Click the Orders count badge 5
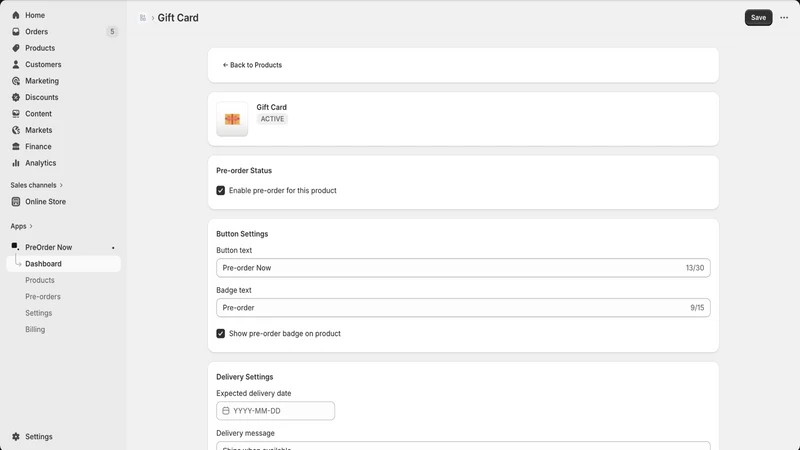This screenshot has width=800, height=450. click(x=112, y=32)
